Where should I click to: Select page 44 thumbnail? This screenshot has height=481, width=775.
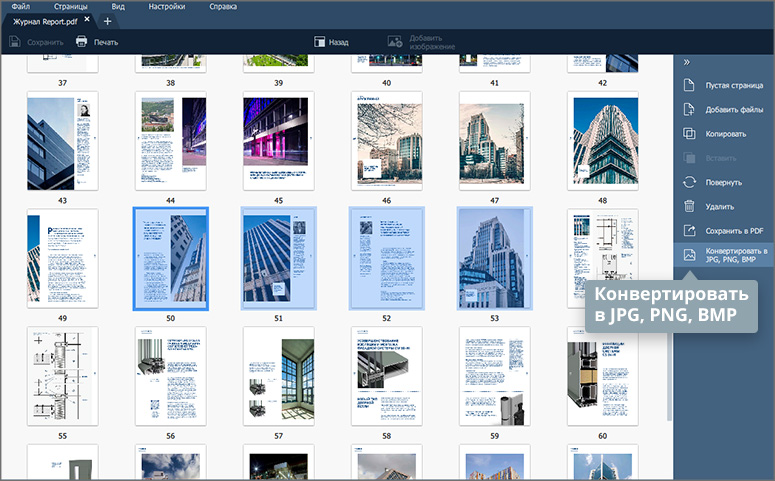tap(171, 141)
